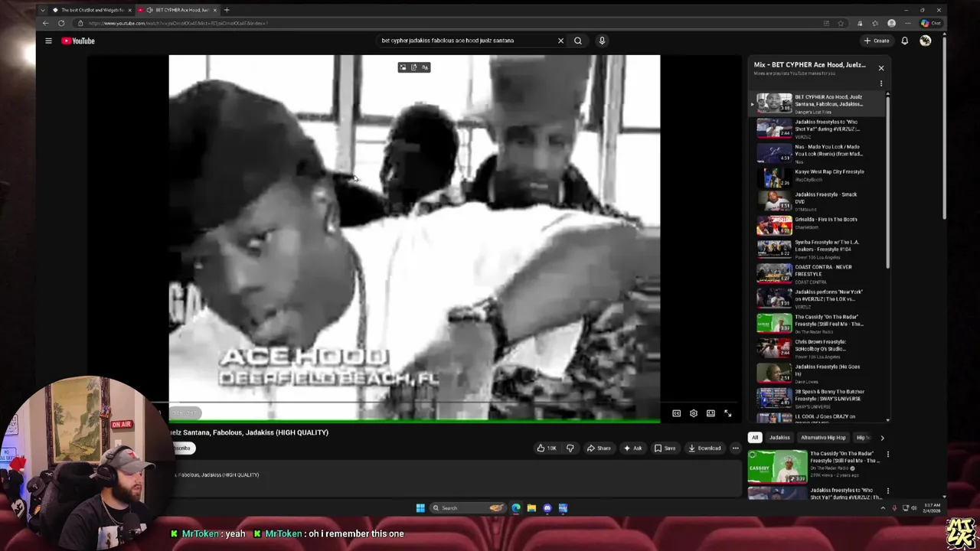Open Discord from the taskbar
Screen dimensions: 980x551
(x=547, y=508)
